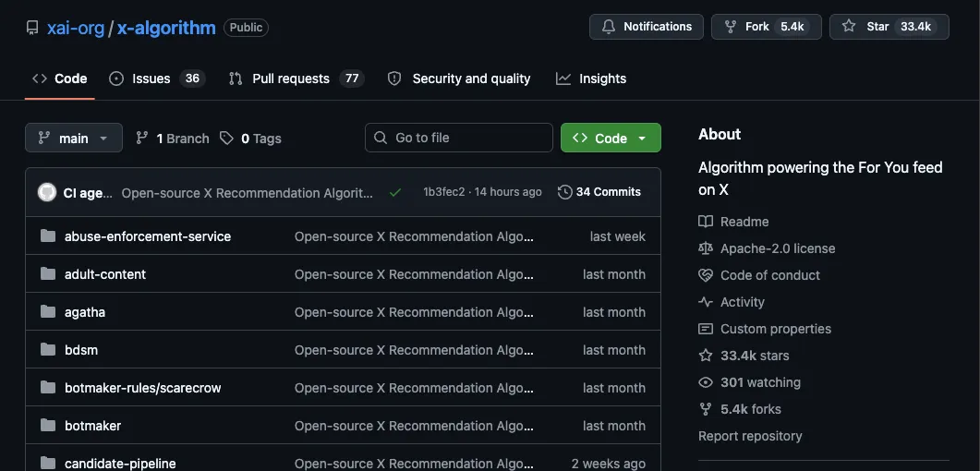Open the candidate-pipeline folder
The image size is (980, 471).
(120, 465)
